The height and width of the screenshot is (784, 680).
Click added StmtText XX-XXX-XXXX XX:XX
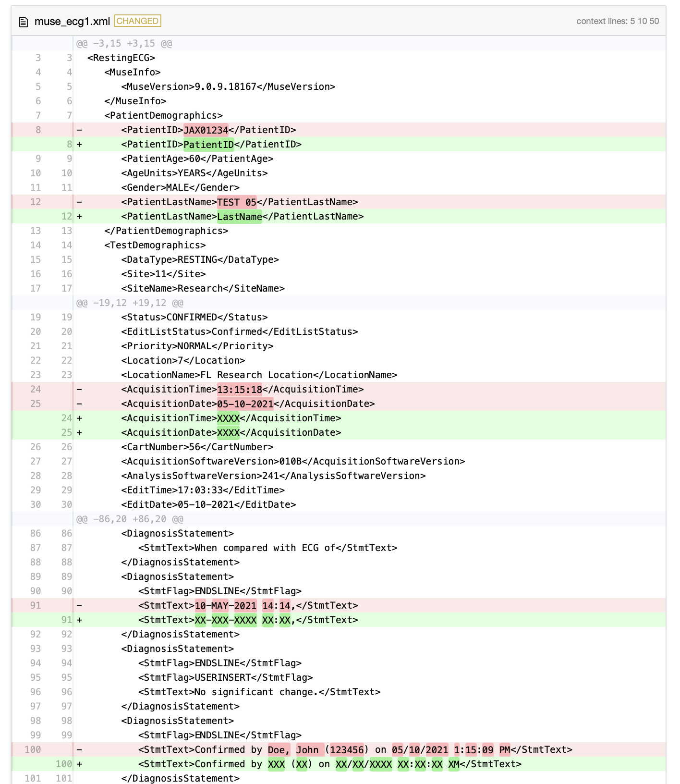point(248,620)
